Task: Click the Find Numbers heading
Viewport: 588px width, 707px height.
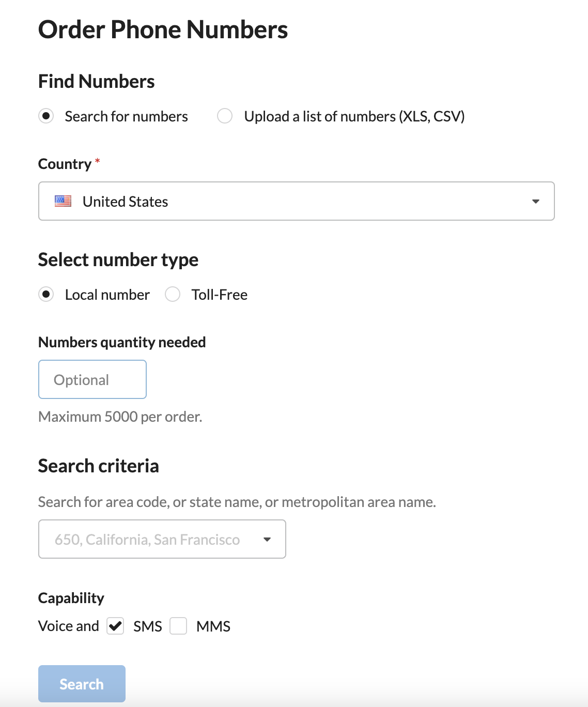Action: [97, 81]
